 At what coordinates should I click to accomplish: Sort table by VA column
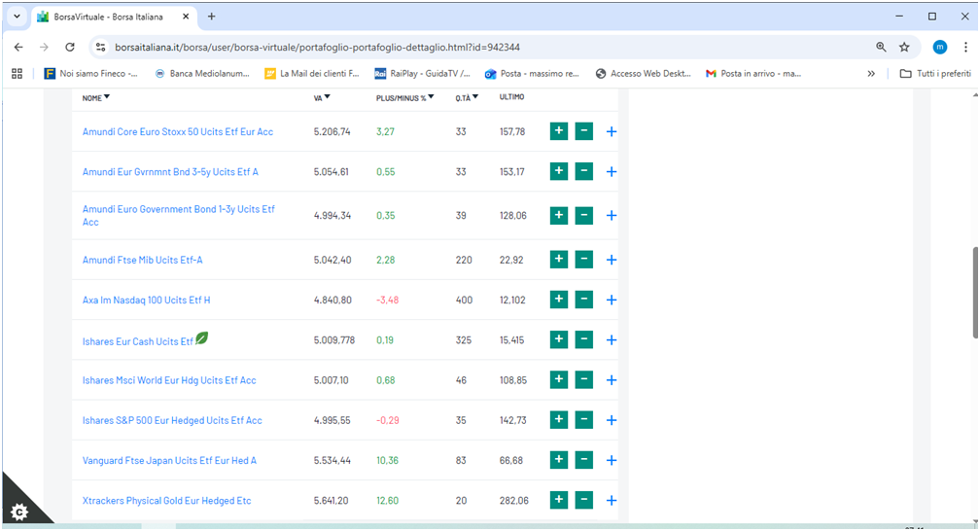click(x=322, y=97)
